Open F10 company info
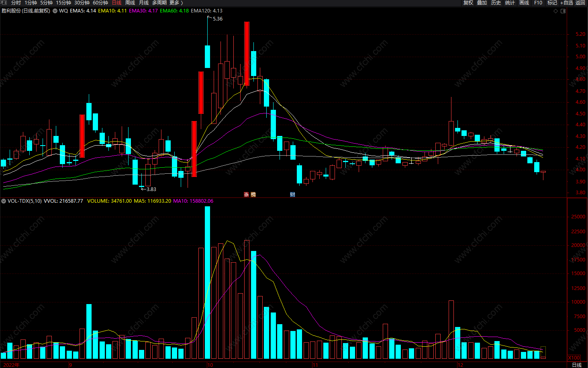 (538, 3)
